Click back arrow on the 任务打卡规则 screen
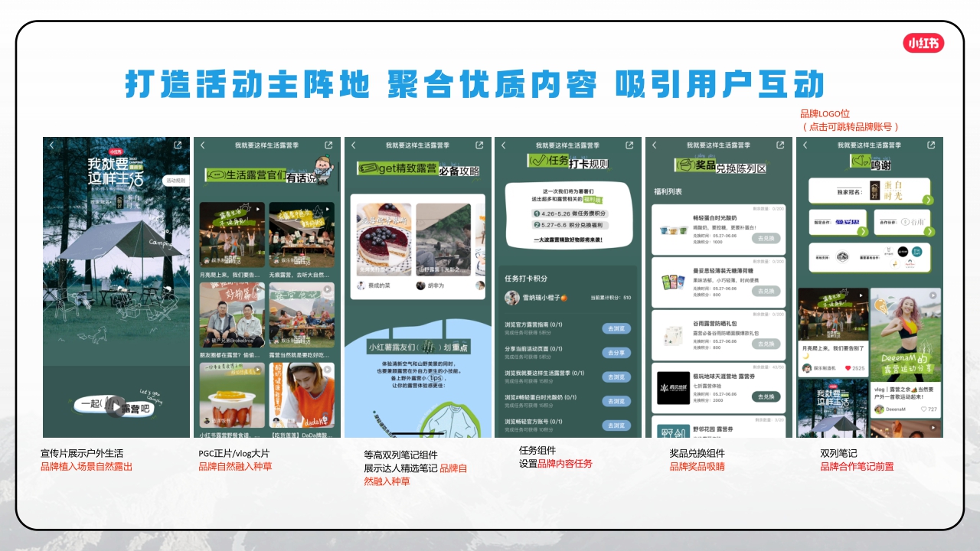 [x=504, y=146]
